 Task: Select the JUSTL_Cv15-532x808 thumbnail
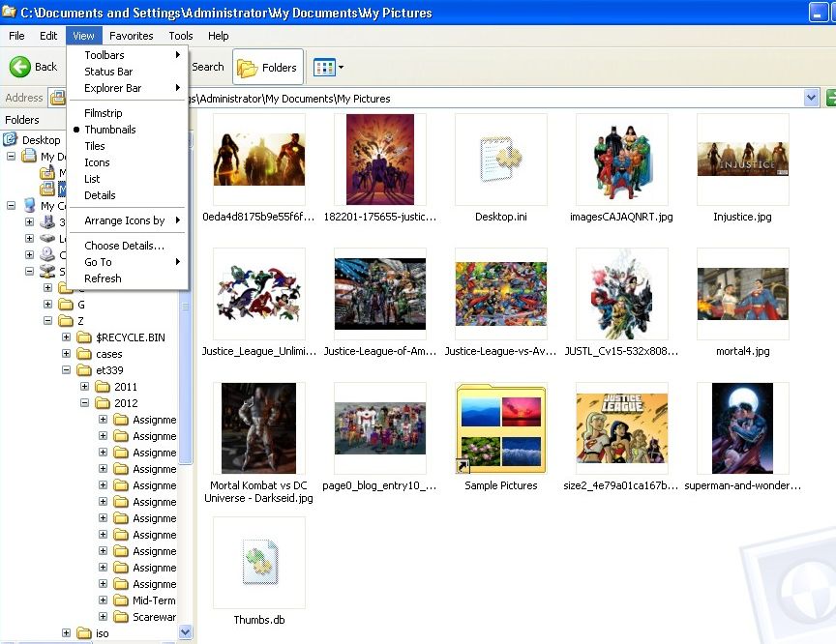click(621, 294)
